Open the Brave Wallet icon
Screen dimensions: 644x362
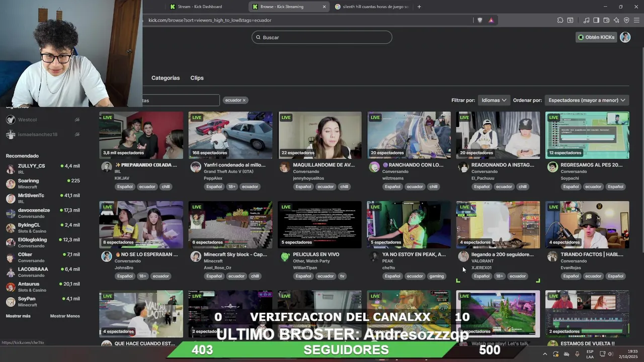click(606, 20)
